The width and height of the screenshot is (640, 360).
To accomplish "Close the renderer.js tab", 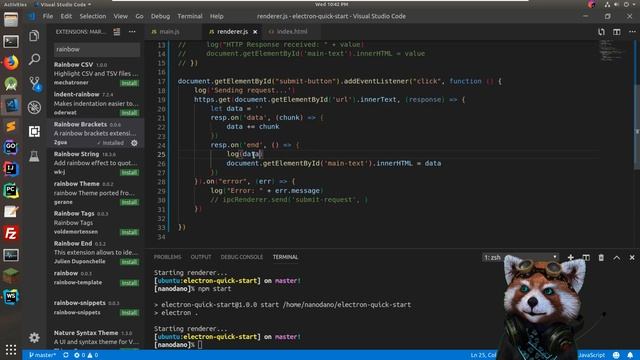I will tap(255, 32).
